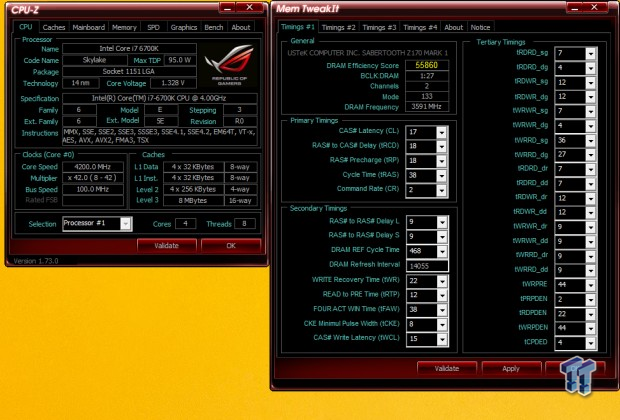Expand FOUR ACT WIN Time (tFAW) dropdown
The width and height of the screenshot is (620, 420).
tap(442, 310)
